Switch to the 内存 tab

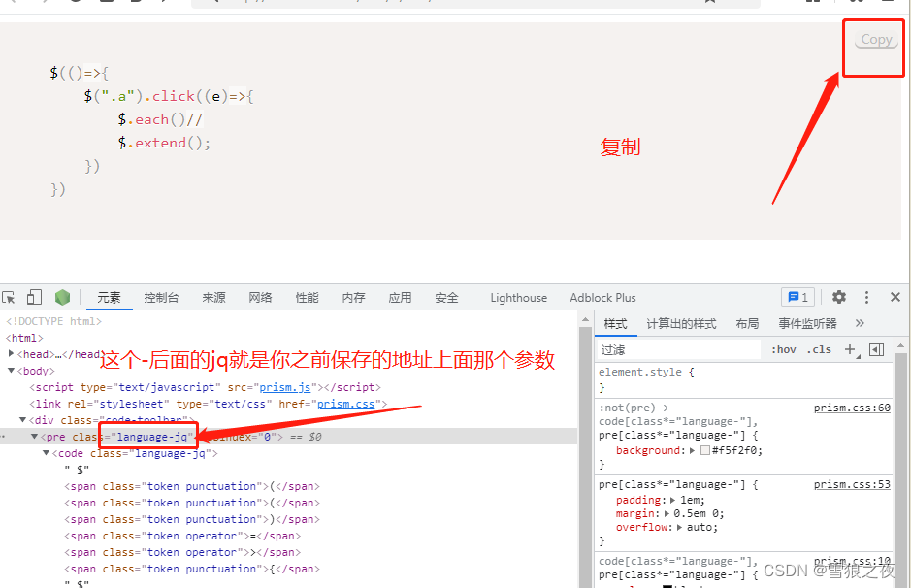pyautogui.click(x=353, y=298)
